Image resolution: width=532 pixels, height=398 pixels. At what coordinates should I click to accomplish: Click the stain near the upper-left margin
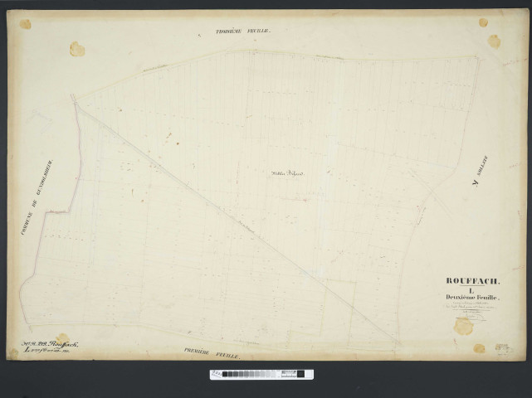[77, 50]
